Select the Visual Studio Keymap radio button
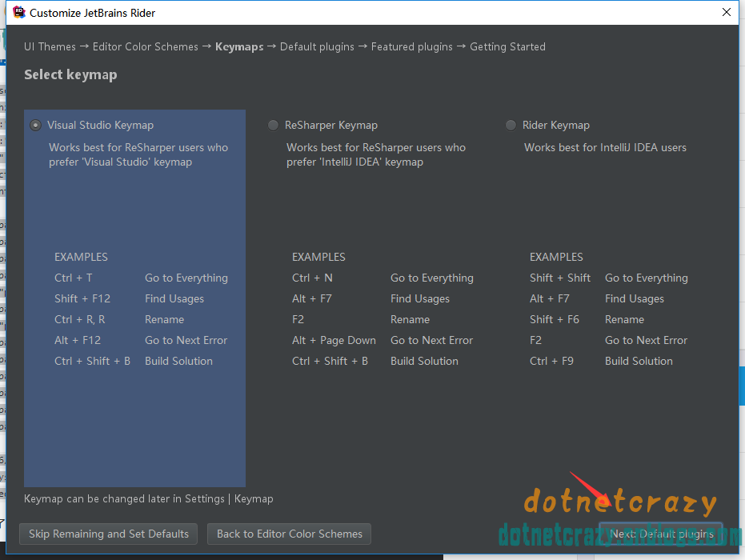 (36, 126)
